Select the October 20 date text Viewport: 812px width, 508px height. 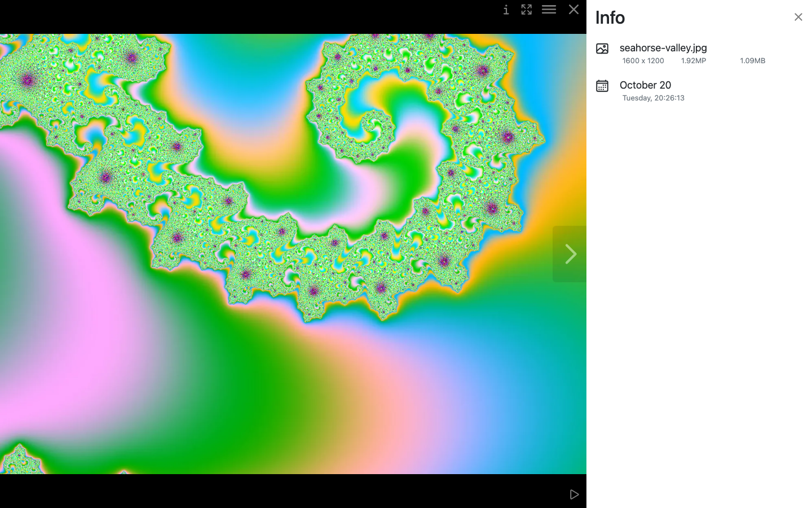(645, 85)
